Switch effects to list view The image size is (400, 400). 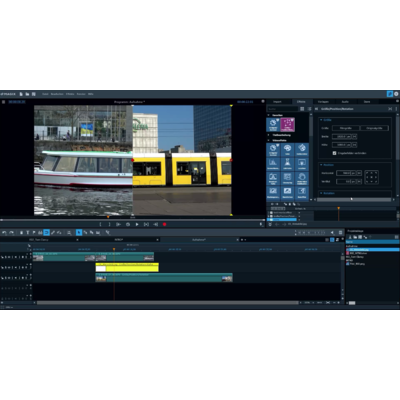point(309,109)
